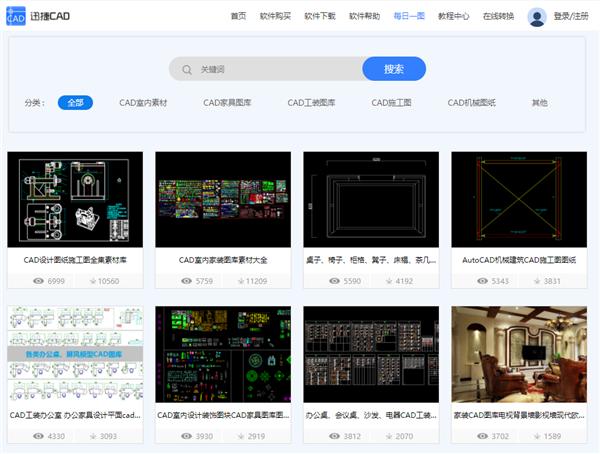Click the blue 搜索 button
600x454 pixels.
(x=394, y=69)
